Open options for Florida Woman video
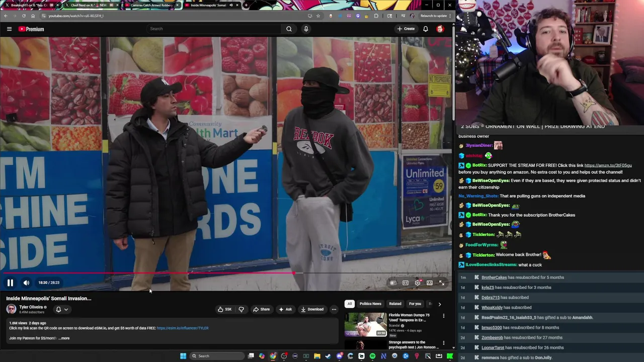This screenshot has height=362, width=644. pyautogui.click(x=444, y=316)
